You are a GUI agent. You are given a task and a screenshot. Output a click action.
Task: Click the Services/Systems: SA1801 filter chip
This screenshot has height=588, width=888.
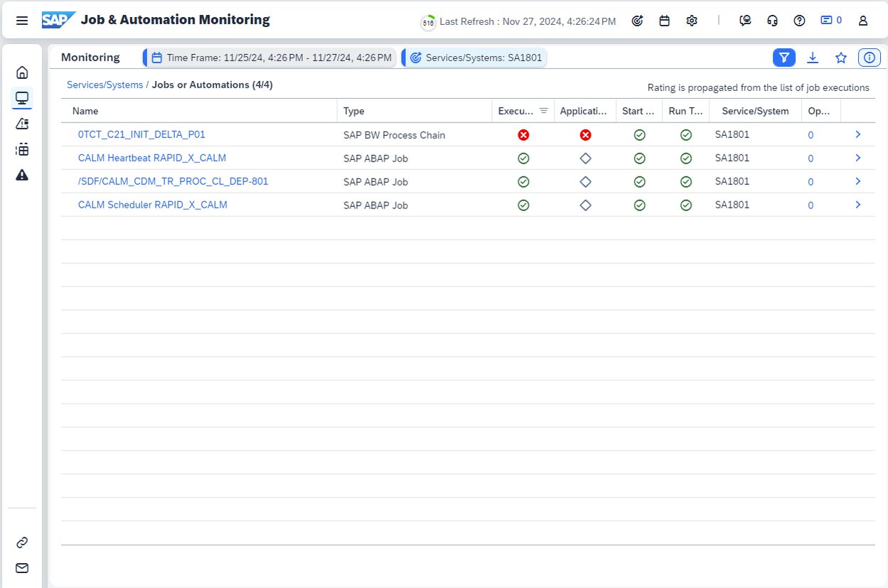(x=475, y=58)
